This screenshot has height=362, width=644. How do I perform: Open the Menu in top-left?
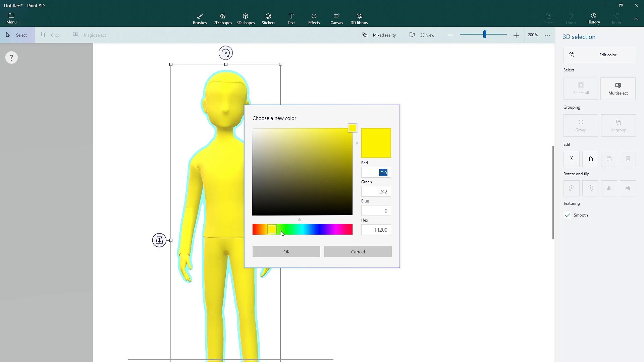(11, 19)
